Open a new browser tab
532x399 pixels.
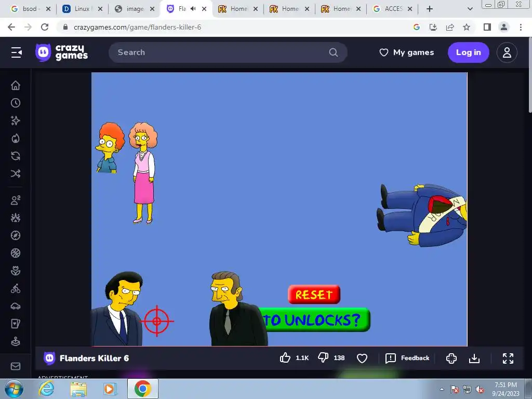click(x=430, y=9)
